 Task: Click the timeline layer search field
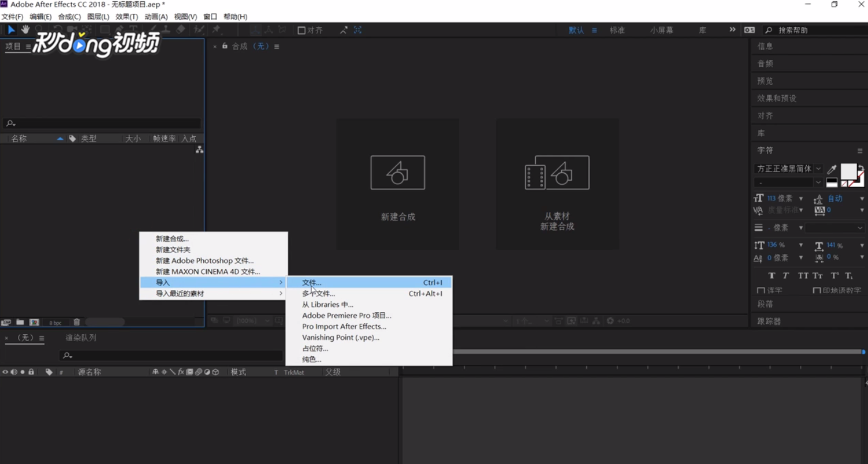pyautogui.click(x=171, y=356)
